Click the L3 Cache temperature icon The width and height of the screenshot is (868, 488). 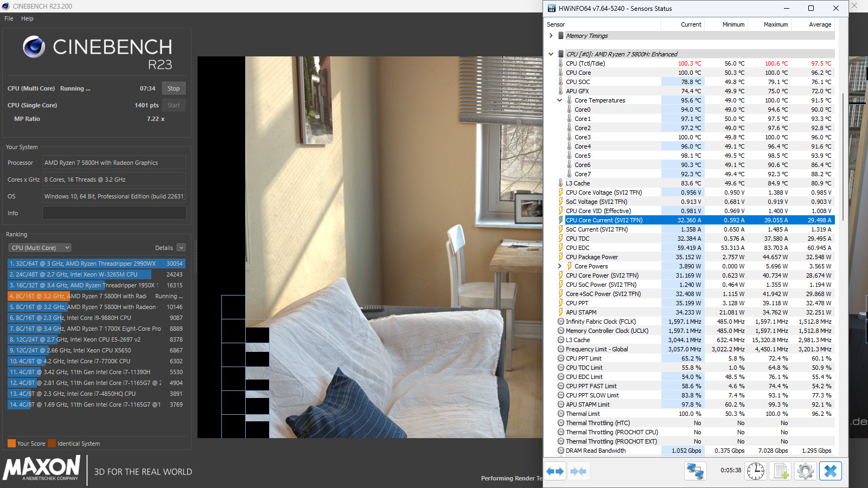point(560,183)
